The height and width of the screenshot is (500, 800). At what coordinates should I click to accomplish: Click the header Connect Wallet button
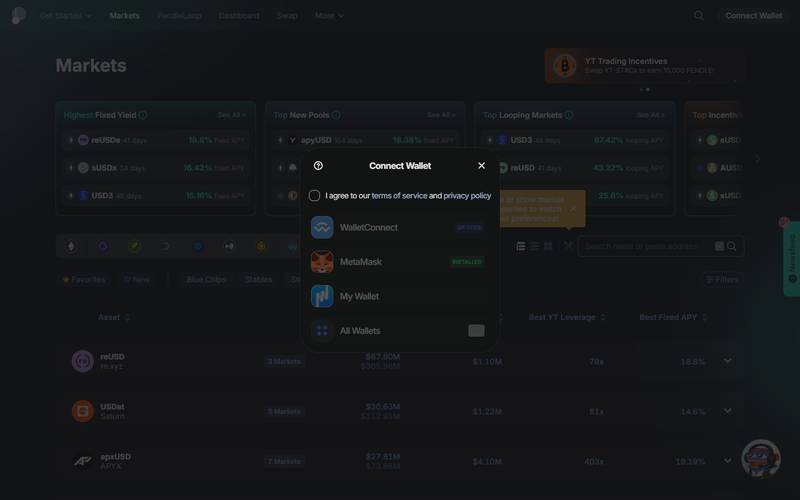point(754,16)
